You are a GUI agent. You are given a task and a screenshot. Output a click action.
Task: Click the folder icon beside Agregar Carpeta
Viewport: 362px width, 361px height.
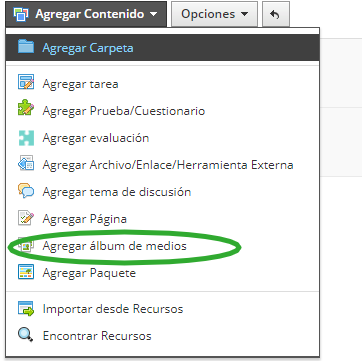coord(26,47)
